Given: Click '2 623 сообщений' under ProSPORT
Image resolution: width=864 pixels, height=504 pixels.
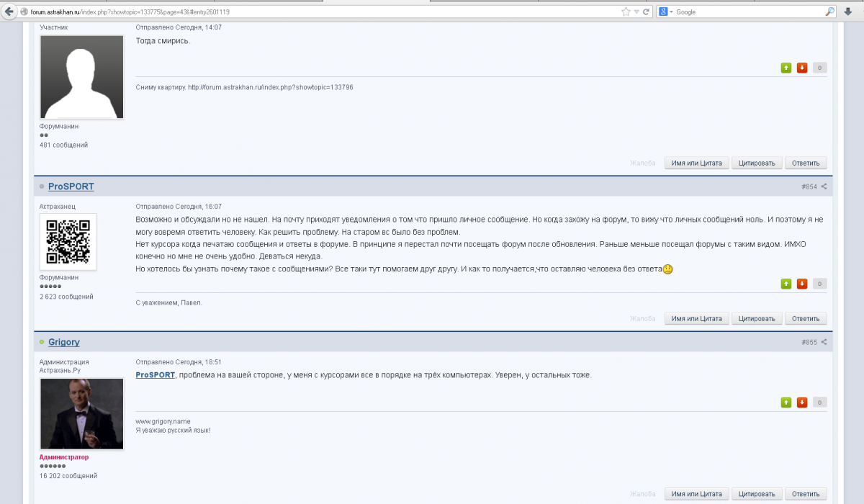Looking at the screenshot, I should (66, 297).
